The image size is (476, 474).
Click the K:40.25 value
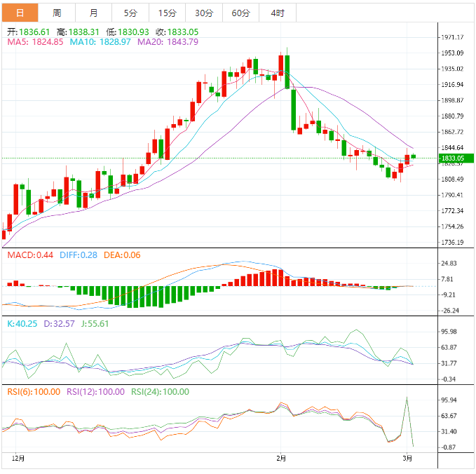point(22,323)
